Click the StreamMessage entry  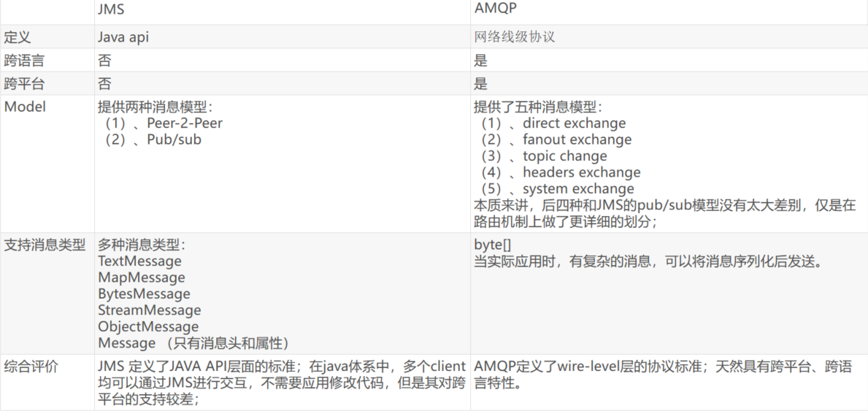(x=150, y=310)
